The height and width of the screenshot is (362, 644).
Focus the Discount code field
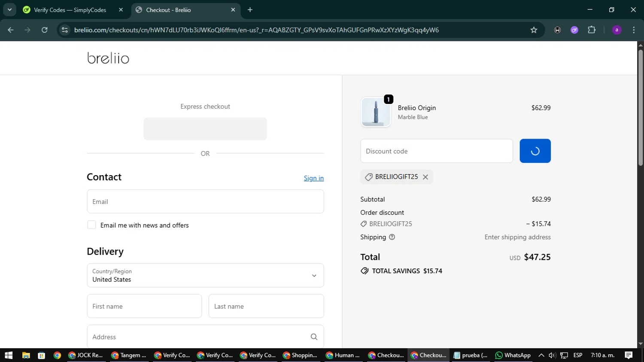pos(437,151)
